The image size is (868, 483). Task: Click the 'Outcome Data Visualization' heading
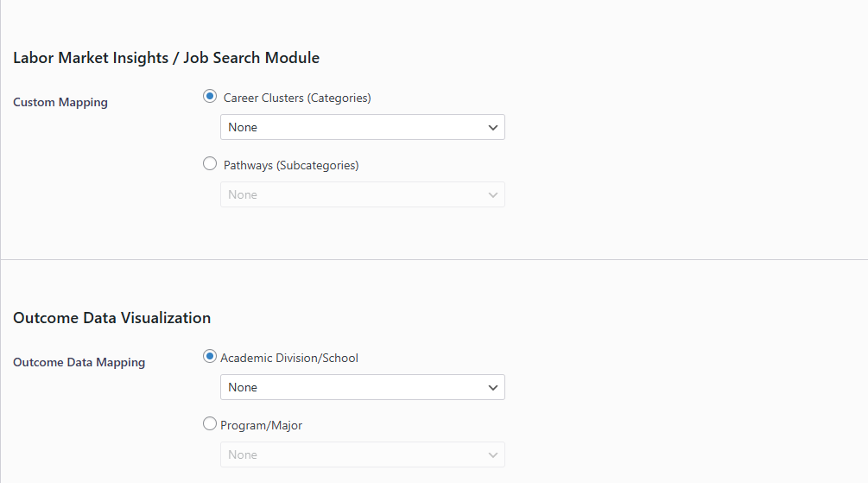(x=112, y=318)
